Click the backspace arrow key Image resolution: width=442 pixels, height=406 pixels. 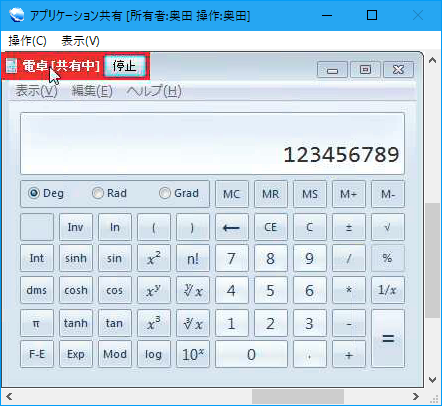pos(232,227)
